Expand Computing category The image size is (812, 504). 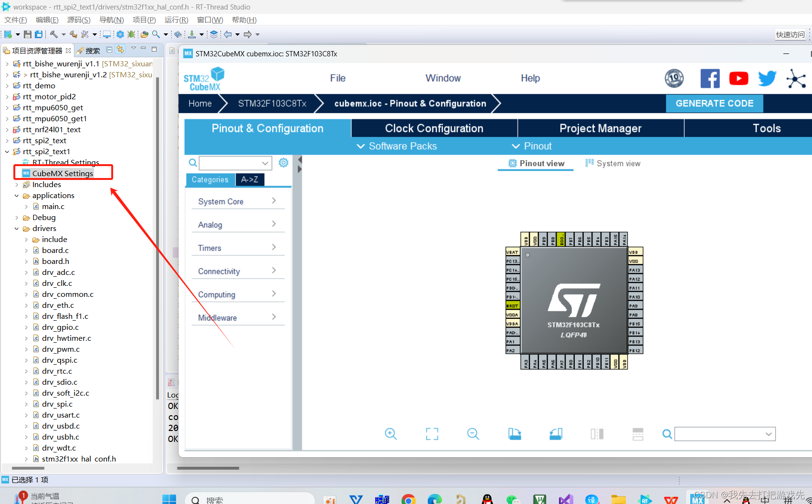tap(238, 294)
